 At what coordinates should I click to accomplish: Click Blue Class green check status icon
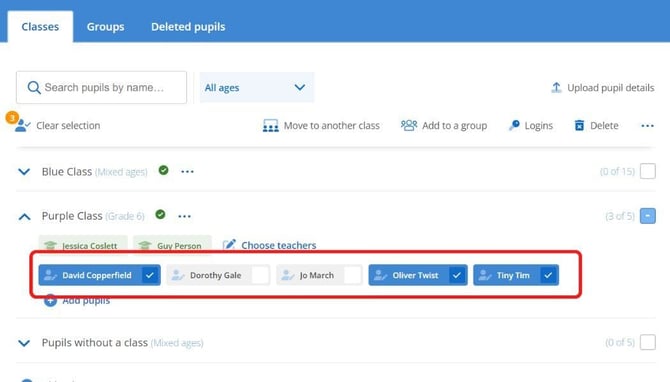[163, 170]
